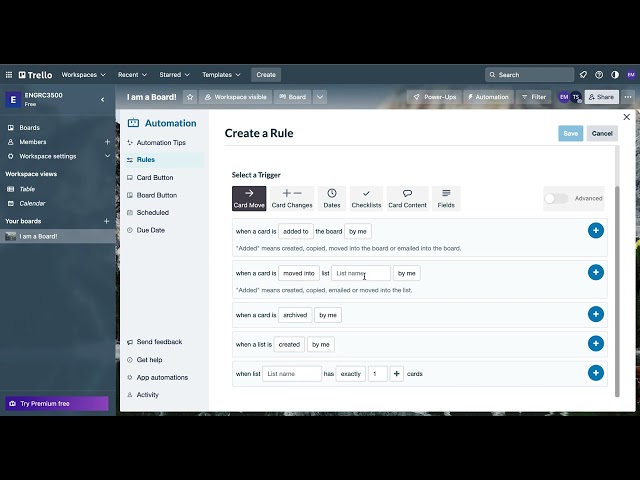Viewport: 640px width, 480px height.
Task: Toggle 'by me' in the moved-into trigger
Action: [x=407, y=273]
